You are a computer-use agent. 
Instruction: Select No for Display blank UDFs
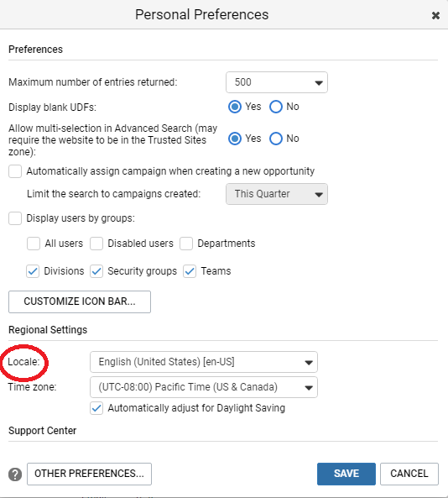point(276,107)
